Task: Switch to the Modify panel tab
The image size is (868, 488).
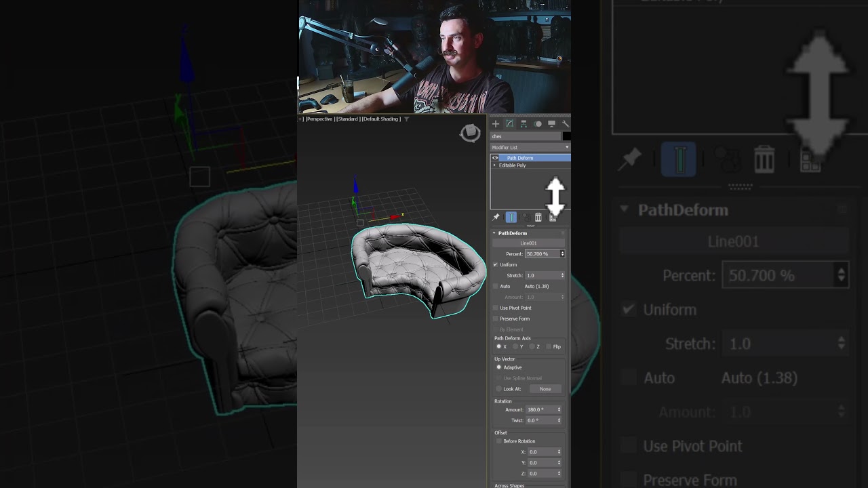Action: coord(509,124)
